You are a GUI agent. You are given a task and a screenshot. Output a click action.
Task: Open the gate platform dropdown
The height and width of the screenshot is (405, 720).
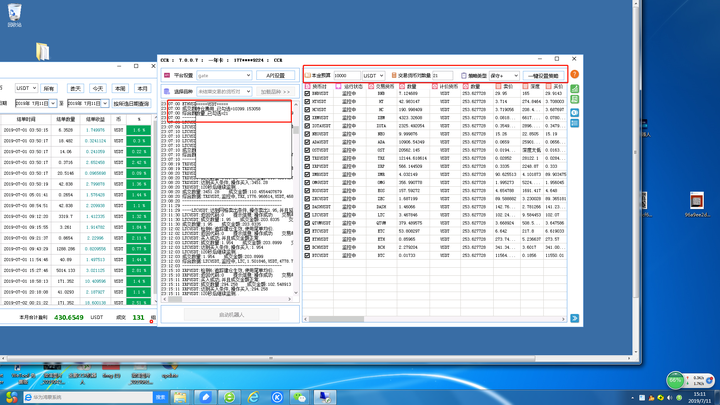point(223,75)
